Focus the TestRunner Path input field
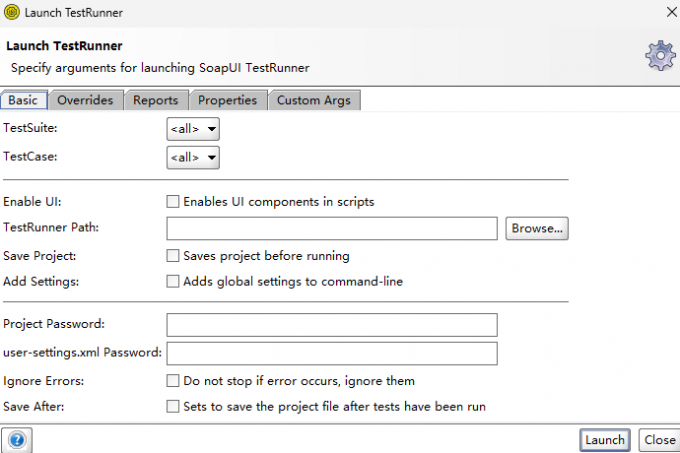 point(332,228)
